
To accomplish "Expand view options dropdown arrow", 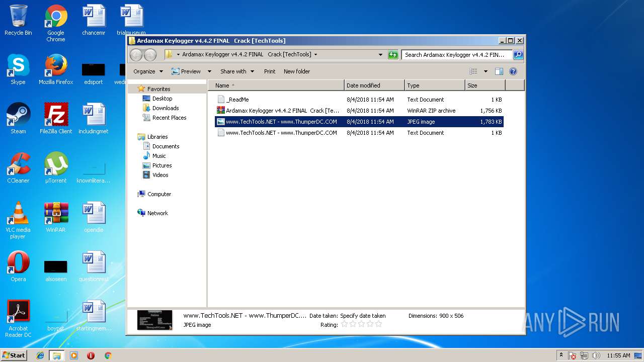I will [x=486, y=71].
